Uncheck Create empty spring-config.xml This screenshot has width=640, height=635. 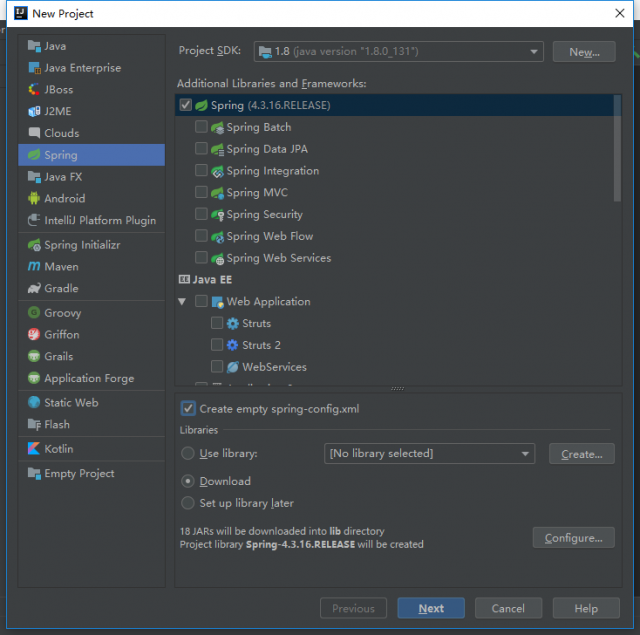click(x=188, y=409)
